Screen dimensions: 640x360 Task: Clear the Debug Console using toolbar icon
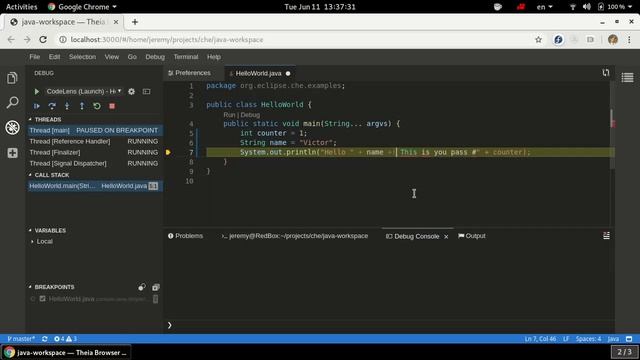pos(607,236)
